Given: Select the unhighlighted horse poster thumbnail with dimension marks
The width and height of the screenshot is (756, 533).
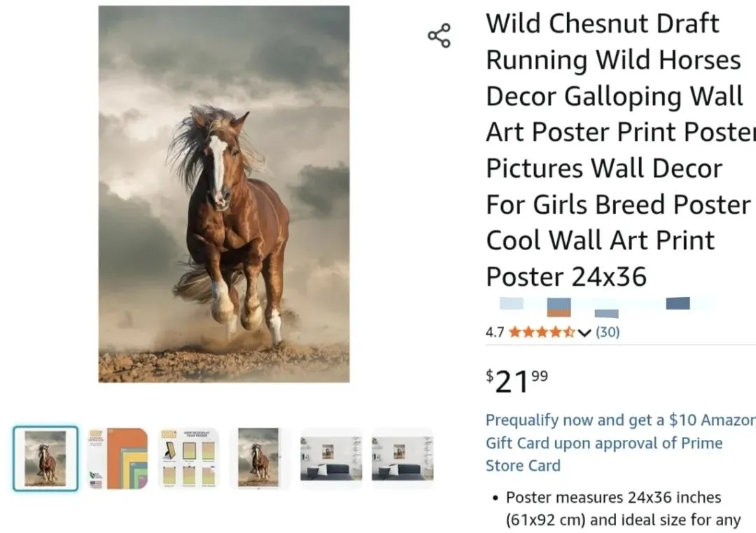Looking at the screenshot, I should click(x=260, y=458).
